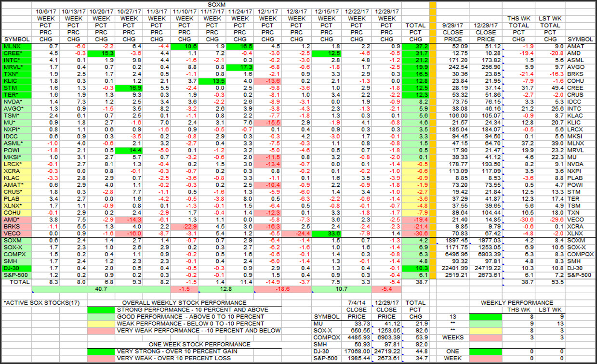597x364 pixels.
Task: Click the -14.9 total for week 12/1/17
Action: pos(268,282)
